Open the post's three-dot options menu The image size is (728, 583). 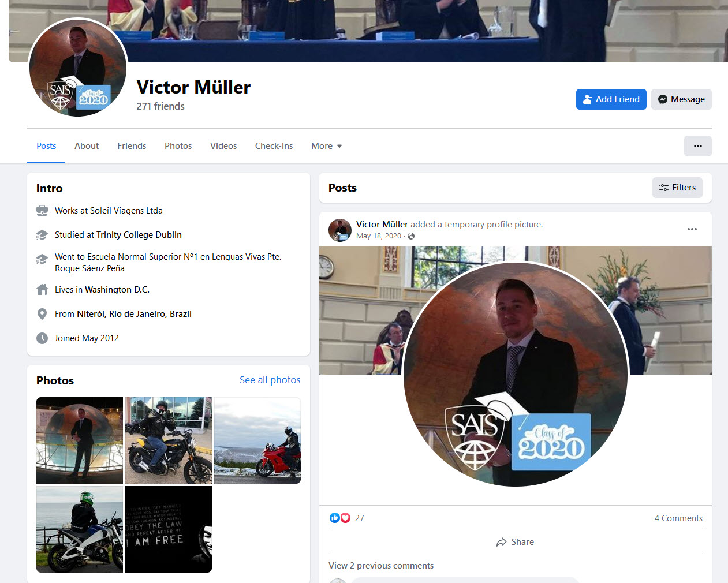click(x=692, y=230)
